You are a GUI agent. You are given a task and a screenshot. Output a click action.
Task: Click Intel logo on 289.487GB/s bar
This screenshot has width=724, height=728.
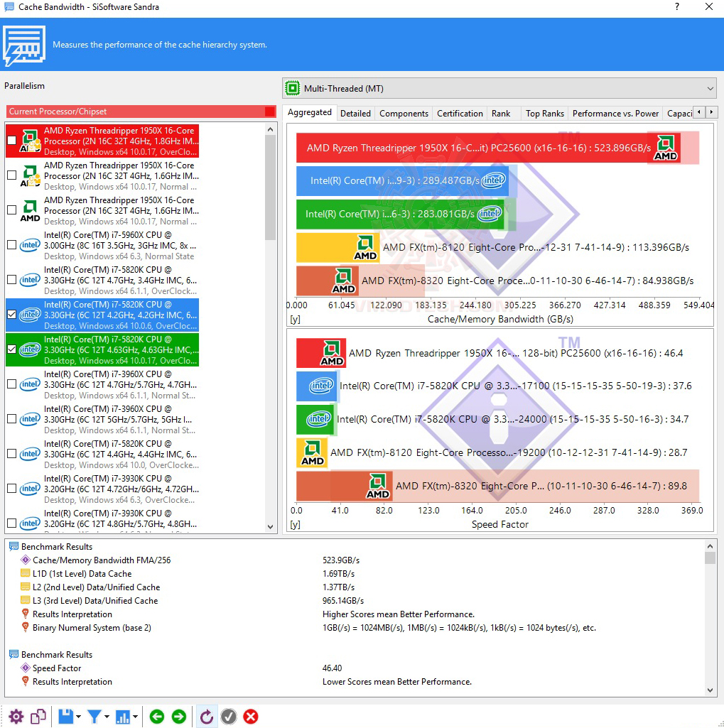493,180
